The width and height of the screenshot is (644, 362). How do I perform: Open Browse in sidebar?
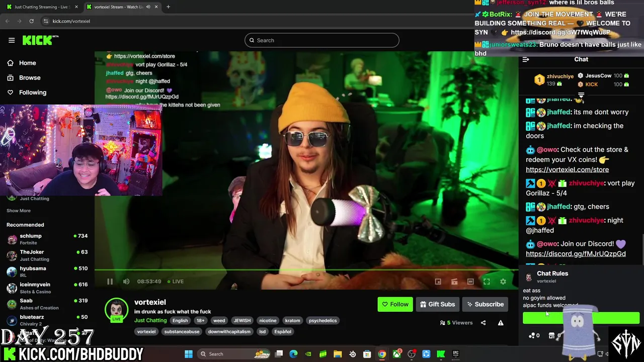click(30, 77)
